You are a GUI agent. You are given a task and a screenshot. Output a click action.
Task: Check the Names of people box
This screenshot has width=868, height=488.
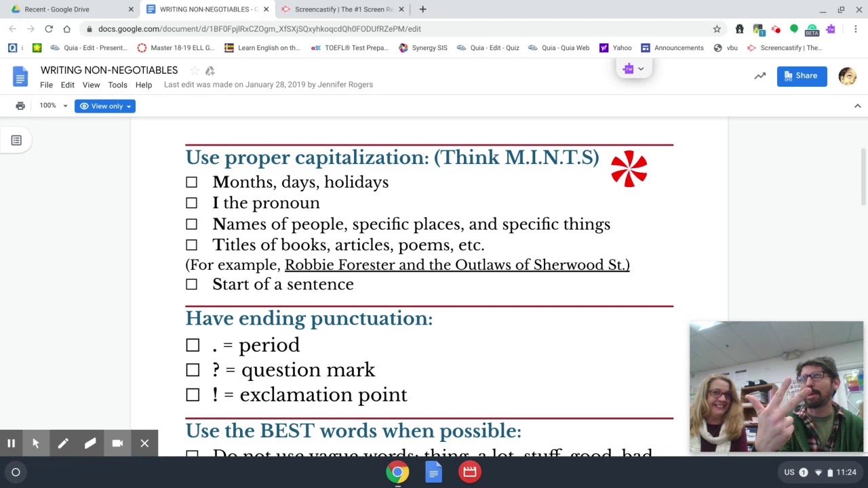[x=191, y=224]
